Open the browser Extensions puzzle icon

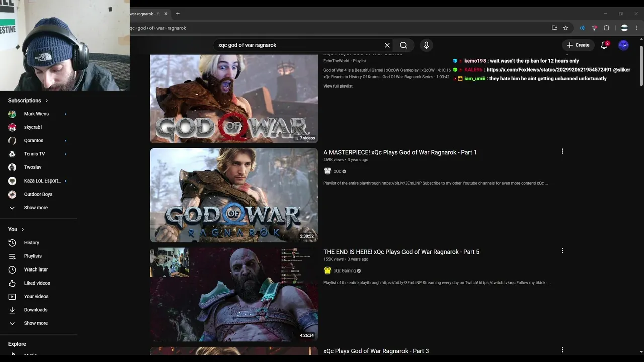tap(606, 28)
